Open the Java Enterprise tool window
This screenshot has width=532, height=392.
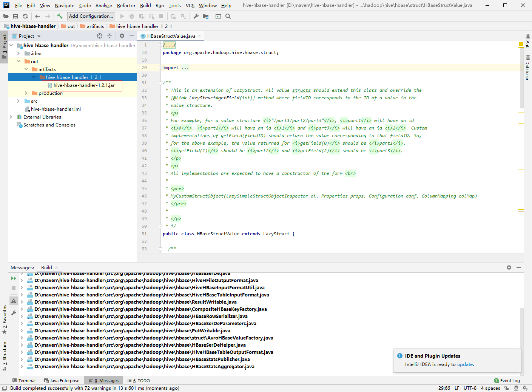pyautogui.click(x=62, y=381)
